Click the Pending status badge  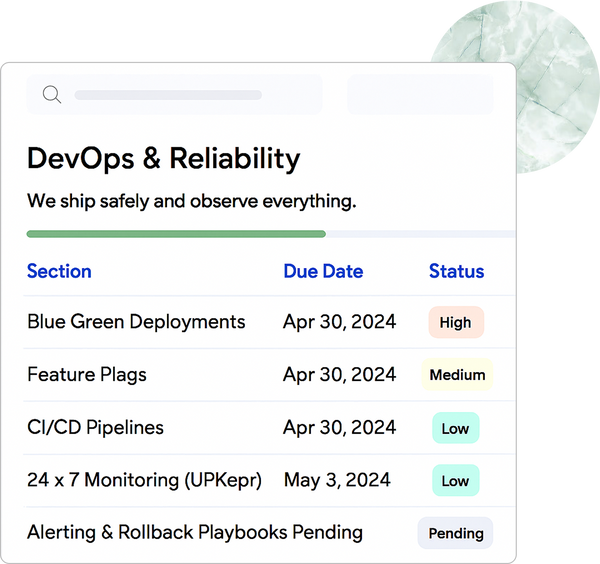(456, 533)
